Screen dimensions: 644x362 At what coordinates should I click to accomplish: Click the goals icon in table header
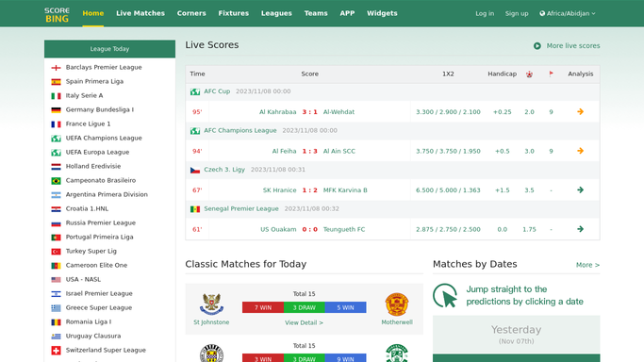click(x=529, y=74)
